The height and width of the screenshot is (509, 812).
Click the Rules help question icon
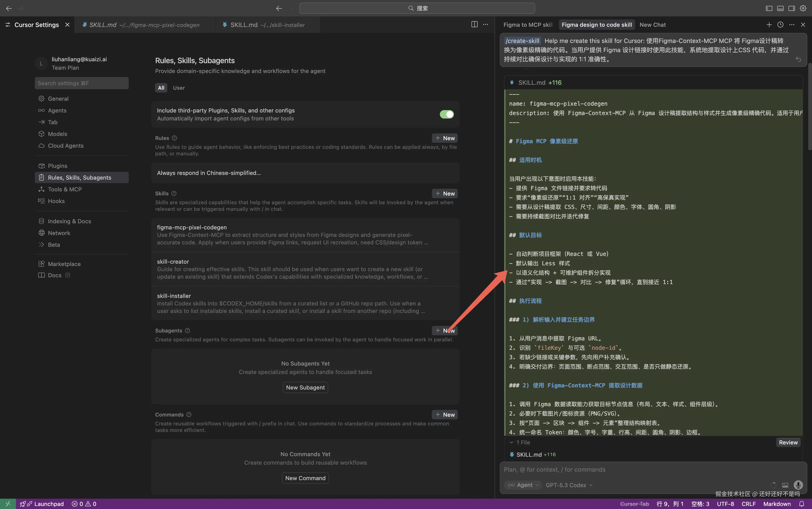[174, 138]
